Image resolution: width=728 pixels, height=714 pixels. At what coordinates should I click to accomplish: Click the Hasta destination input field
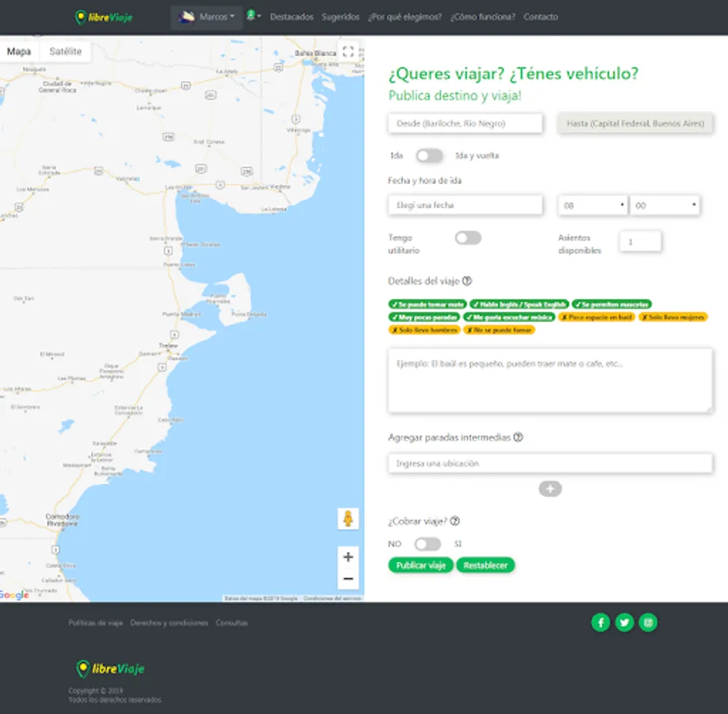[635, 124]
